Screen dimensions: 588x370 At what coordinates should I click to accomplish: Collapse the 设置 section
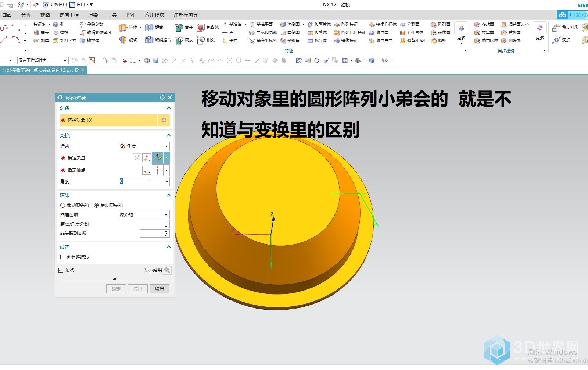pos(169,247)
